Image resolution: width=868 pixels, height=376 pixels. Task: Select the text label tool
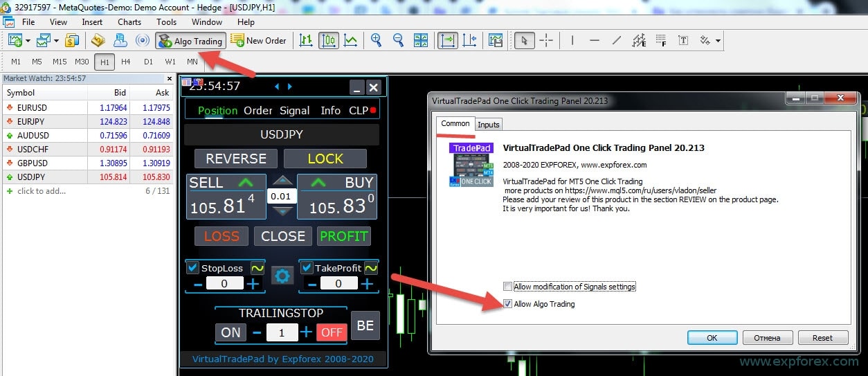(x=683, y=41)
